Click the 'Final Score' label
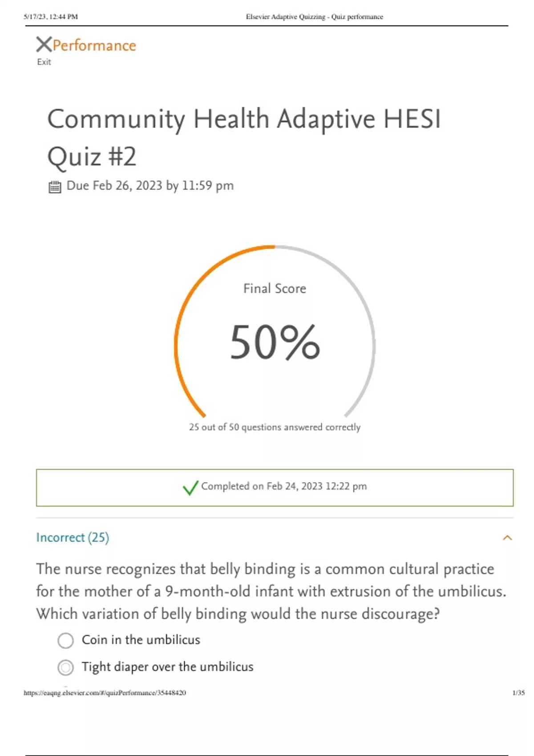The image size is (534, 756). tap(275, 289)
